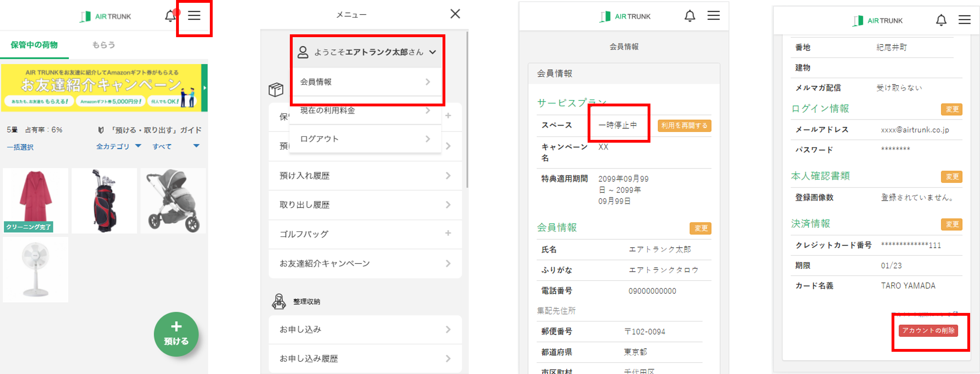The image size is (980, 374).
Task: Click beginner mark guide icon
Action: (101, 130)
